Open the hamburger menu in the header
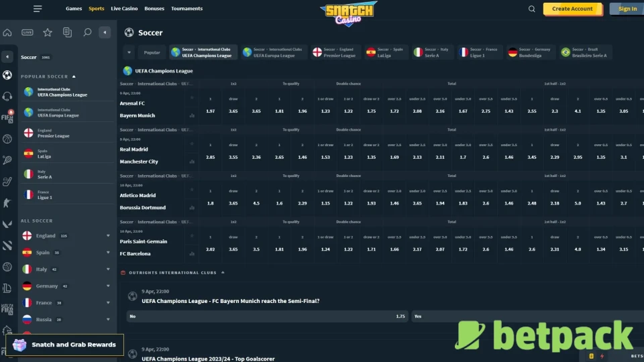Viewport: 644px width, 362px height. coord(38,9)
